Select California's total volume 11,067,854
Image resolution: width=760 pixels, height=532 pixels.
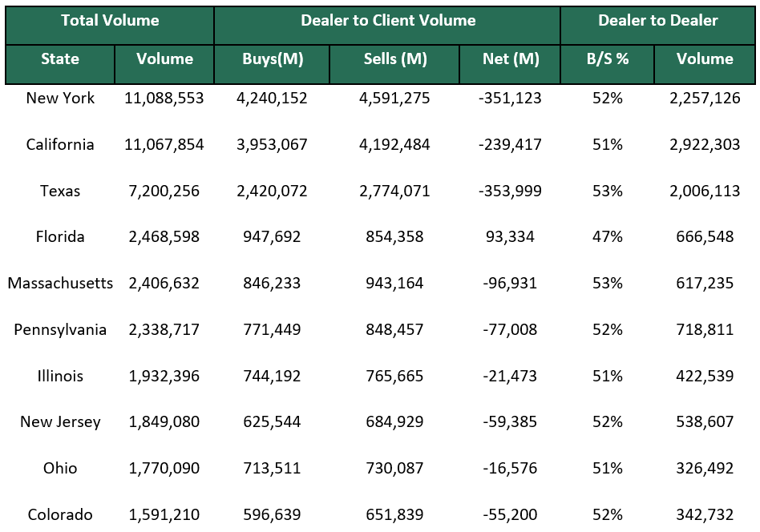[x=164, y=145]
